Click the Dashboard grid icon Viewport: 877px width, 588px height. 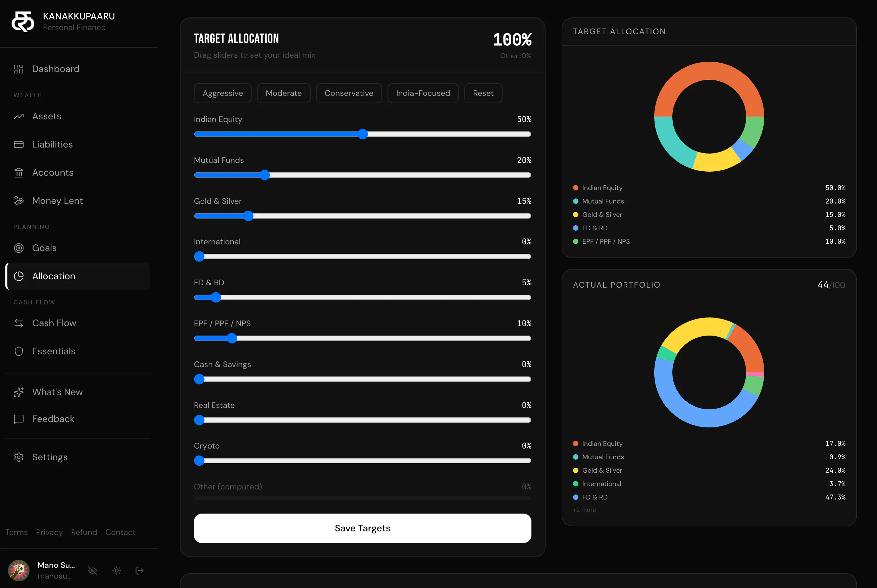click(x=19, y=69)
